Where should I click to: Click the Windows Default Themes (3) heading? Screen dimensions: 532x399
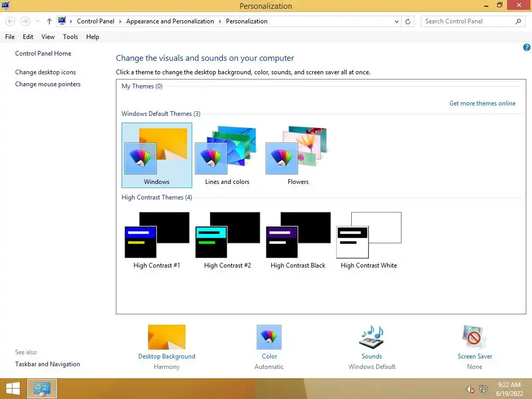pos(161,114)
